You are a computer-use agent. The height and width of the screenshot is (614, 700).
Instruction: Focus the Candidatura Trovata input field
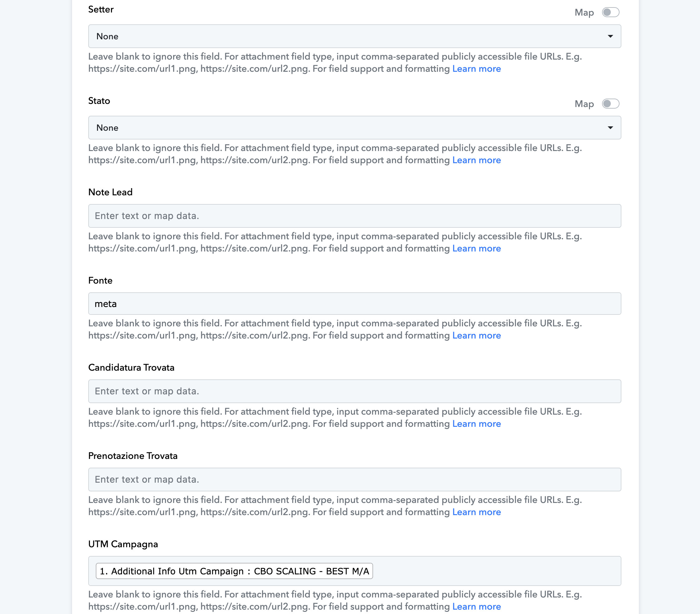354,392
